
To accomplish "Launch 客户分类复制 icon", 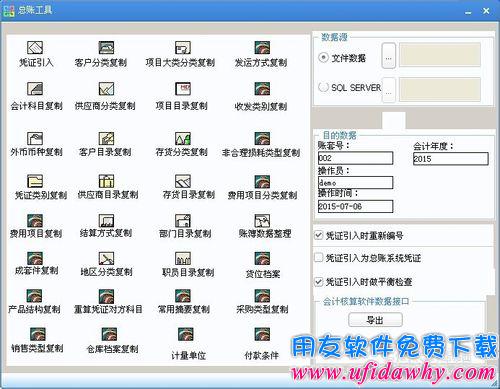I will pyautogui.click(x=106, y=48).
